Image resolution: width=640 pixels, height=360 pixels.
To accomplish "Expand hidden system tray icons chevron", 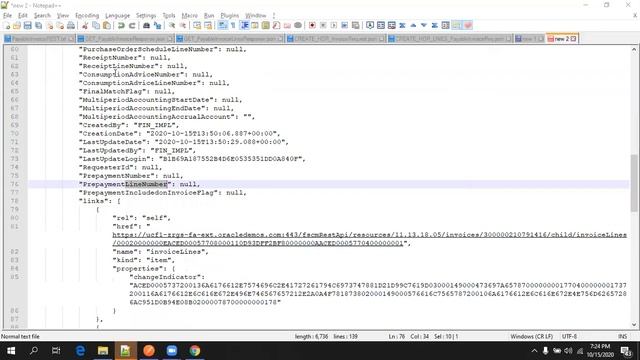I will pyautogui.click(x=534, y=351).
